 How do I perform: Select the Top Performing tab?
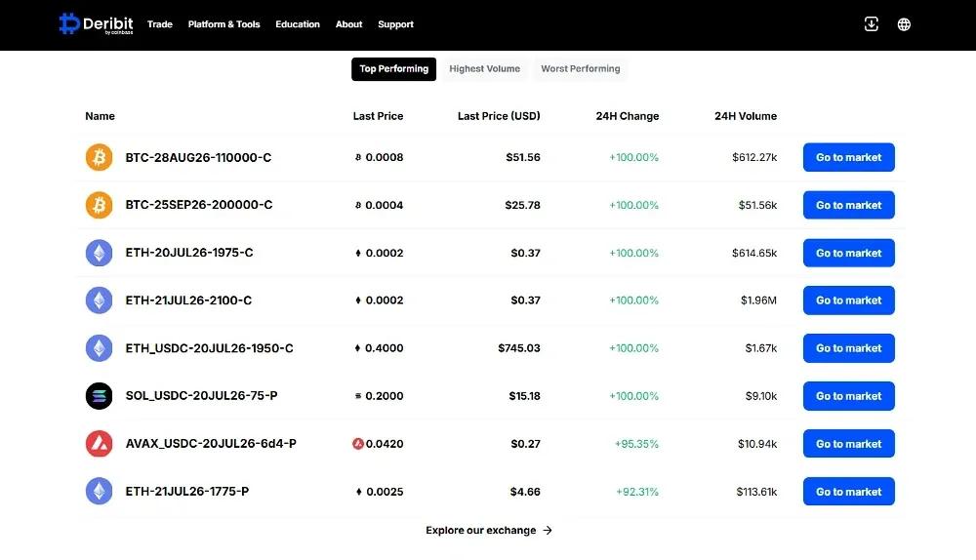pos(393,69)
